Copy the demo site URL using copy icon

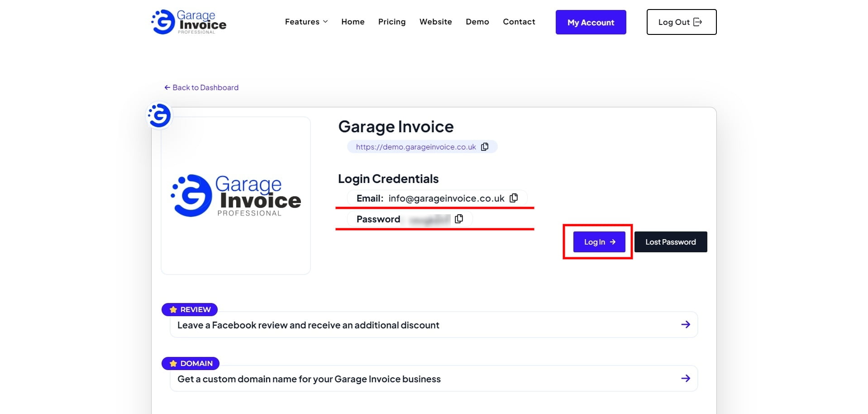pos(485,146)
